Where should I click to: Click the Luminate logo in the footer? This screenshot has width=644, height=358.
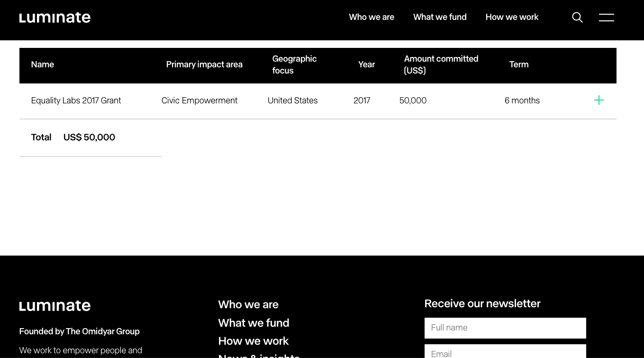[55, 306]
